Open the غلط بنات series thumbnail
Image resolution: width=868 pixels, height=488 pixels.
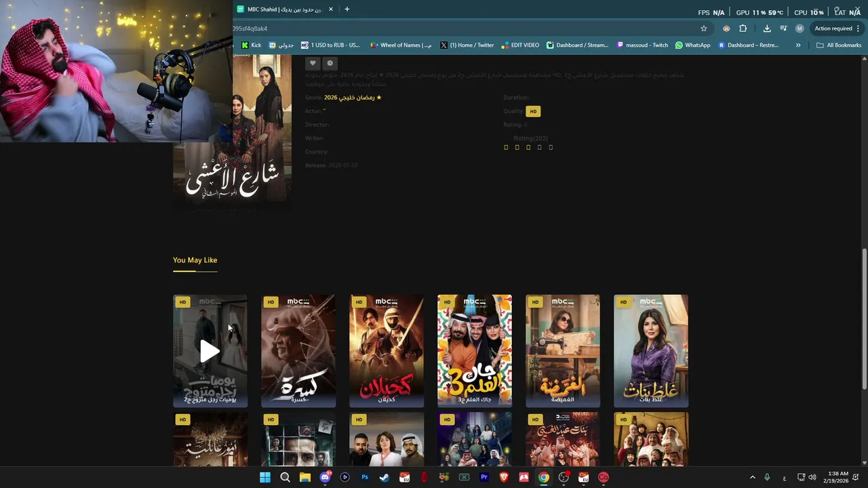tap(651, 351)
